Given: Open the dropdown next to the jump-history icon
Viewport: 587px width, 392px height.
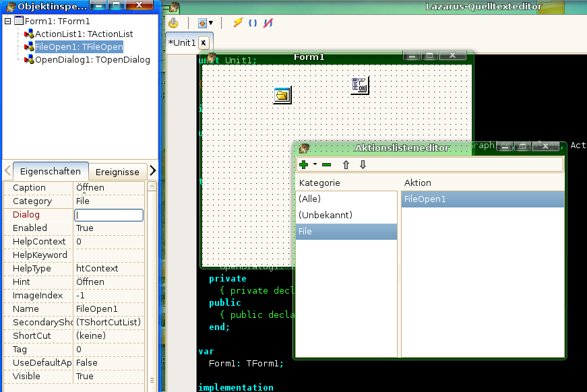Looking at the screenshot, I should 211,23.
